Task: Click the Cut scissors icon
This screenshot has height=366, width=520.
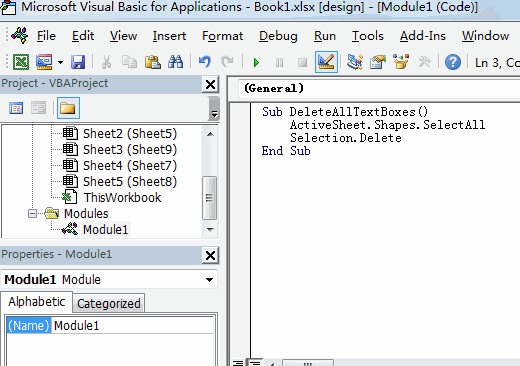Action: coord(106,62)
